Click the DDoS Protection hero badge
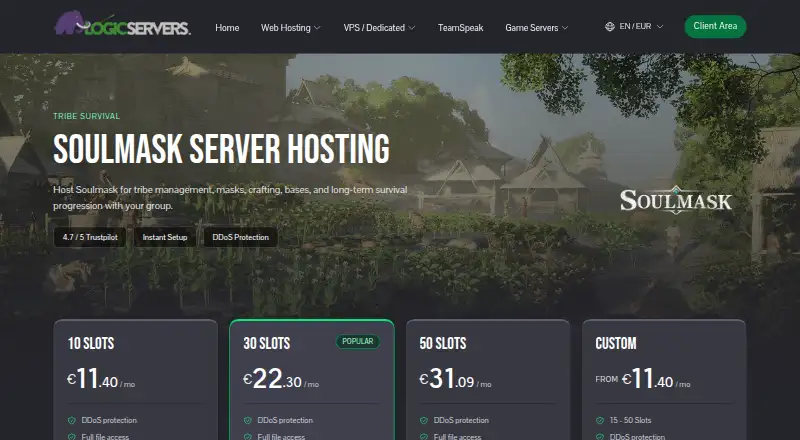The width and height of the screenshot is (800, 440). click(x=240, y=237)
